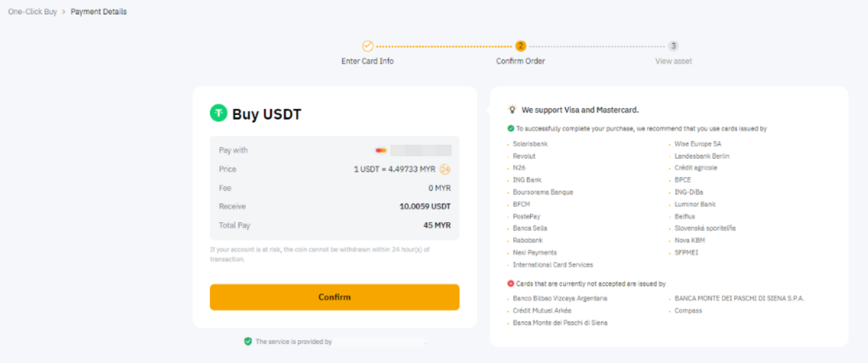Click the step 2 Confirm Order circle
The image size is (868, 363).
click(x=521, y=46)
